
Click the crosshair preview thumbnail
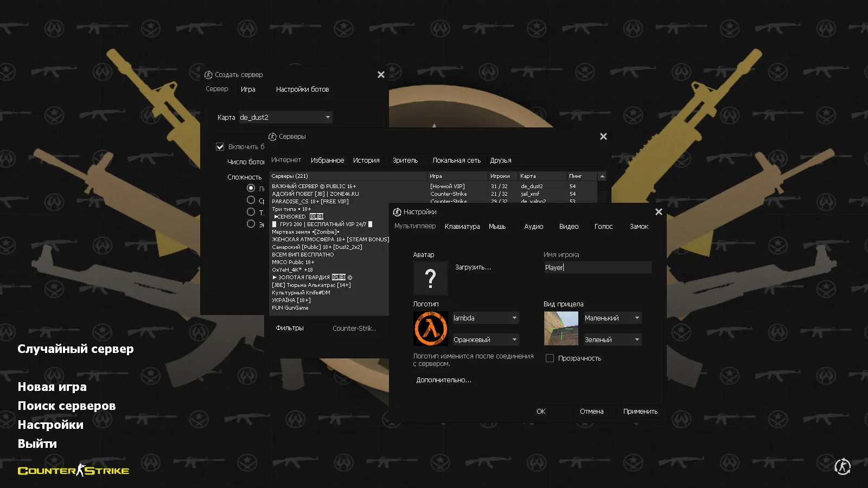(x=561, y=329)
